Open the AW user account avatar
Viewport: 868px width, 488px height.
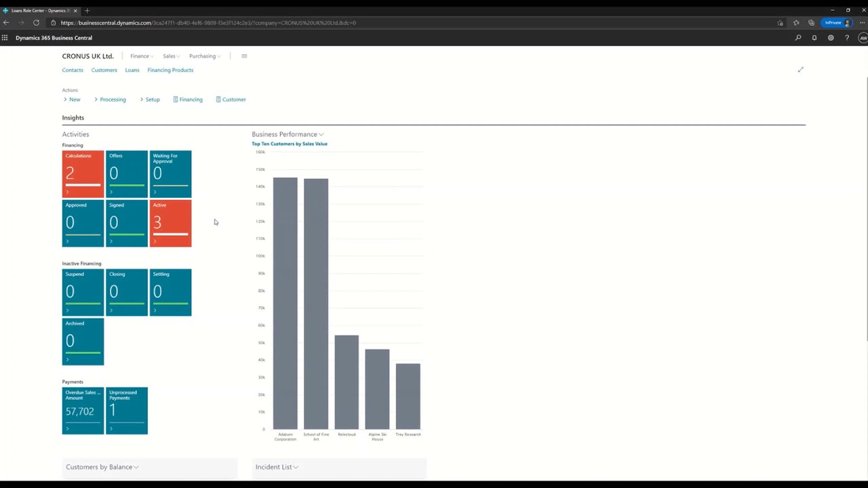[x=863, y=38]
